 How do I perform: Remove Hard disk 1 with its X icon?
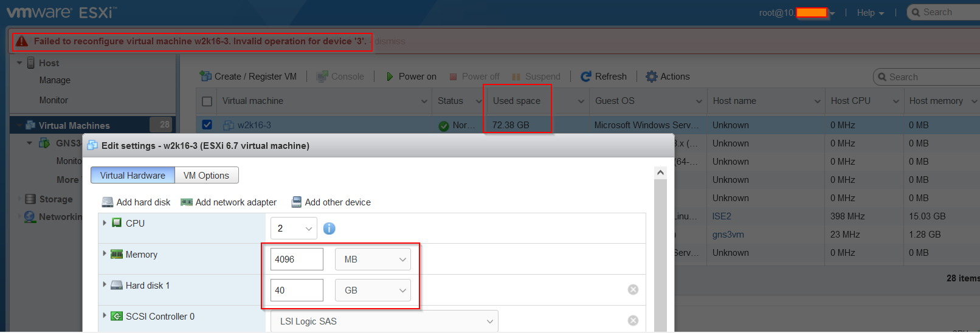(x=633, y=289)
